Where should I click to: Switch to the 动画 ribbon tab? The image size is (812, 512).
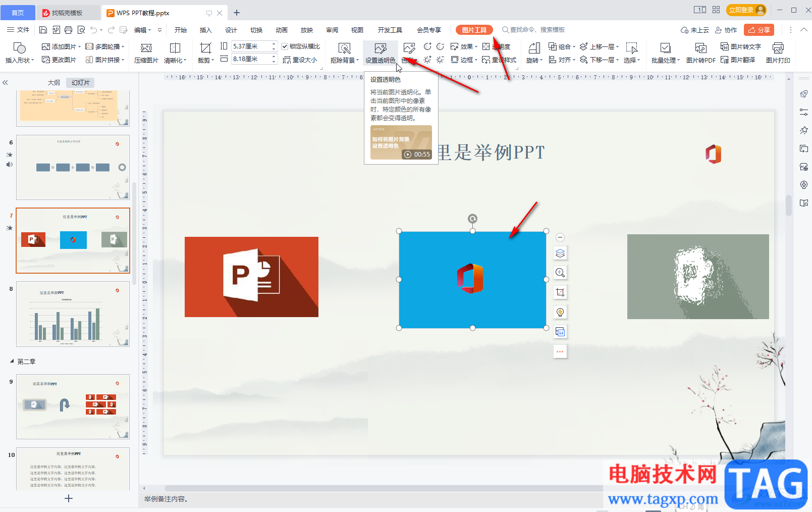point(282,30)
